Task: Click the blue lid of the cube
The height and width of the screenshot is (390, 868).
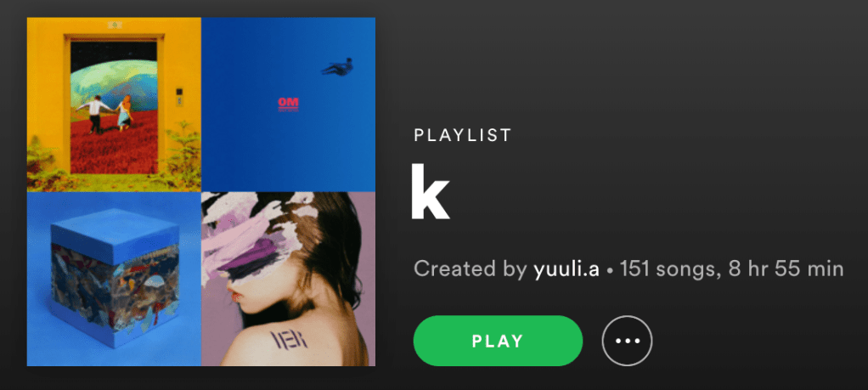Action: click(x=116, y=235)
